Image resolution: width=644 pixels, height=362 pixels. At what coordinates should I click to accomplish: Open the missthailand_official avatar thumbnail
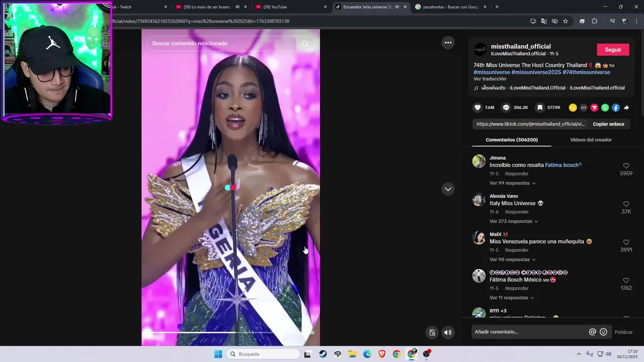pyautogui.click(x=480, y=50)
